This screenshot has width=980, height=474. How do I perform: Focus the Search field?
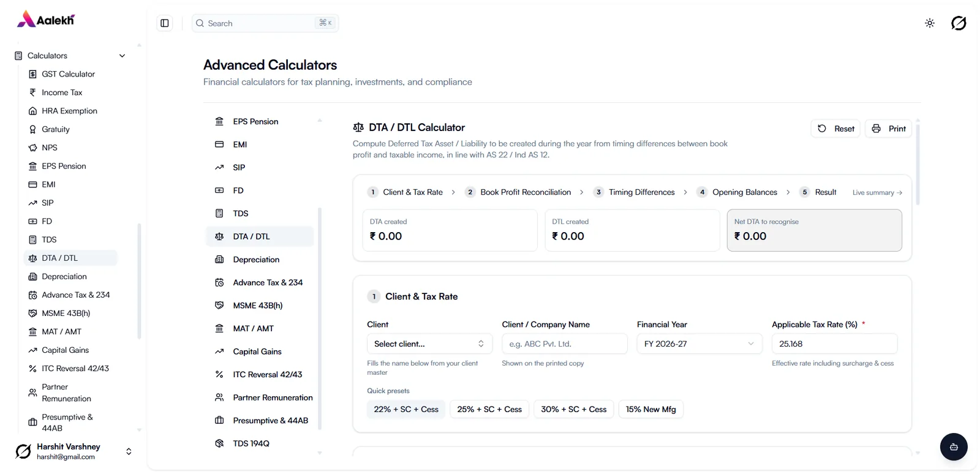(265, 23)
